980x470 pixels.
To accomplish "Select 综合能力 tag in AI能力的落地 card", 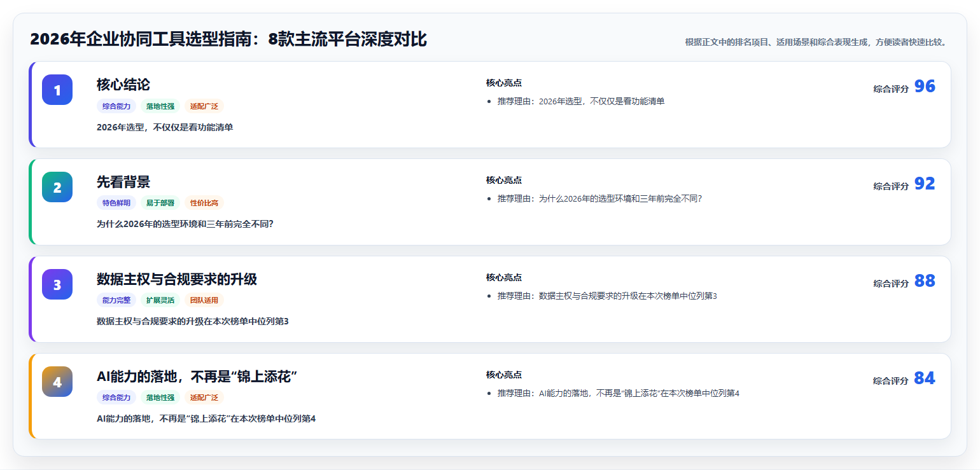I will [116, 397].
